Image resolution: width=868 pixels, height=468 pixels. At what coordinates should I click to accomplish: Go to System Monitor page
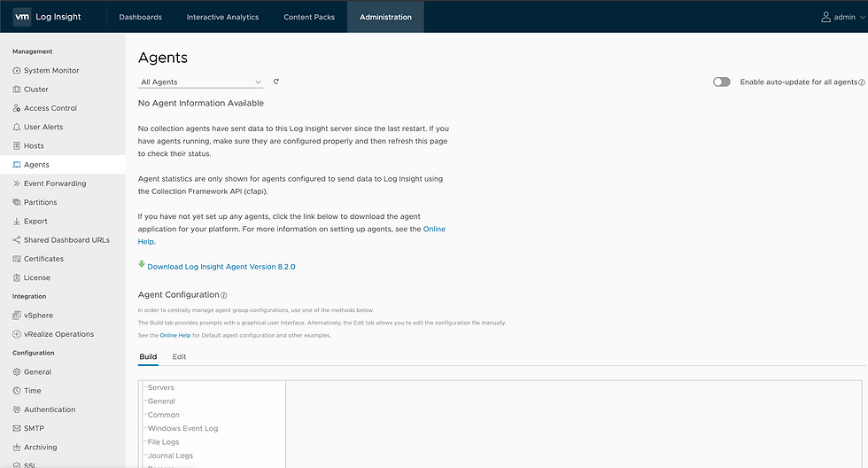tap(51, 70)
